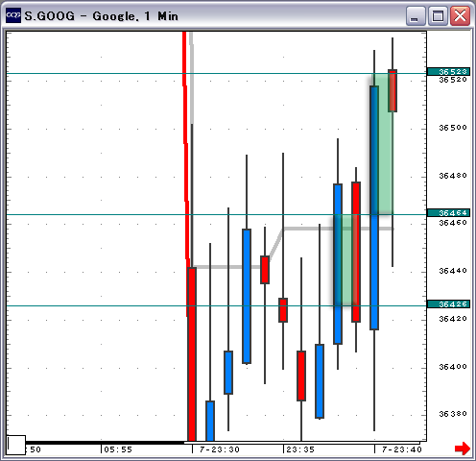The height and width of the screenshot is (461, 476).
Task: Click the small white box at bottom-left corner
Action: [16, 445]
